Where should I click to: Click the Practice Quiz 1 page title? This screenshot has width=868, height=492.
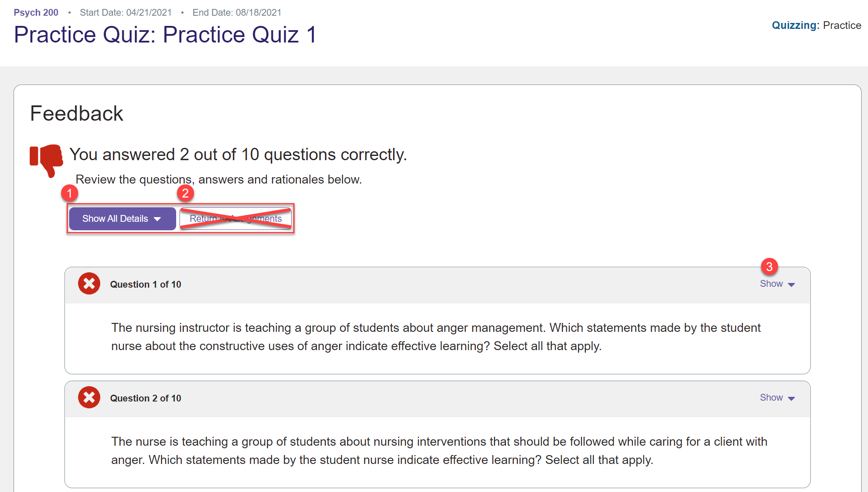click(166, 35)
